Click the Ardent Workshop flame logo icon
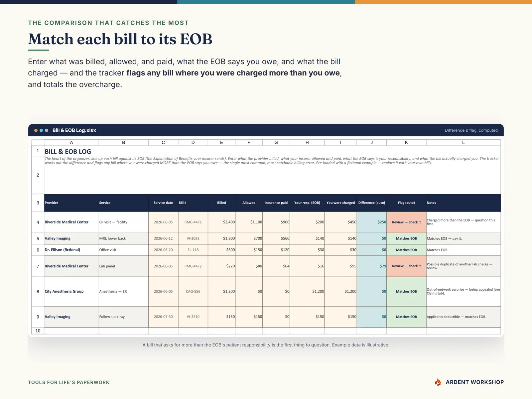 tap(438, 382)
